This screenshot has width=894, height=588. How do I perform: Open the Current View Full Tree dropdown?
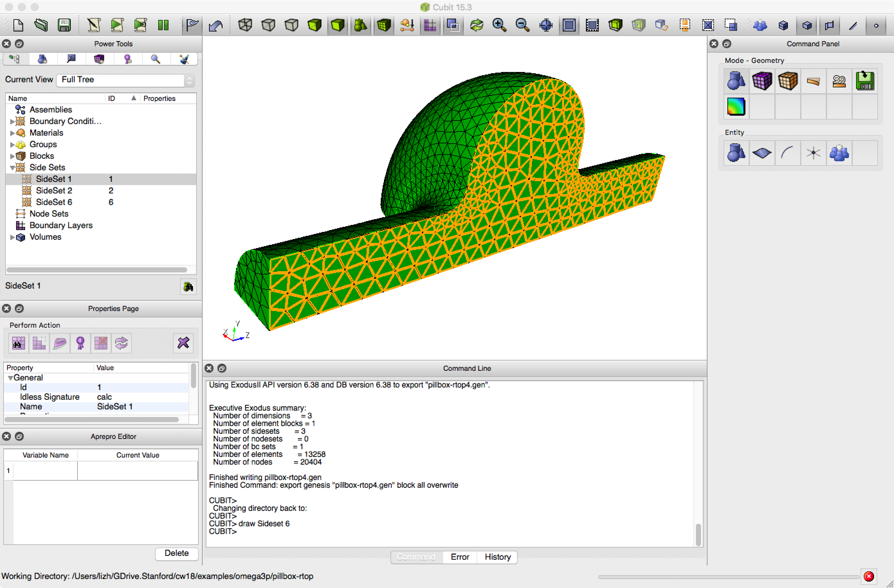[125, 80]
